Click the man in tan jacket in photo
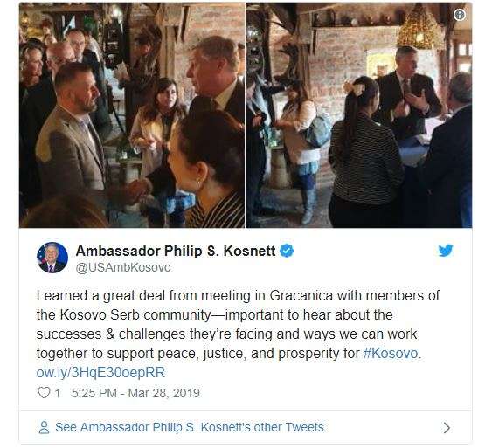 click(x=71, y=136)
